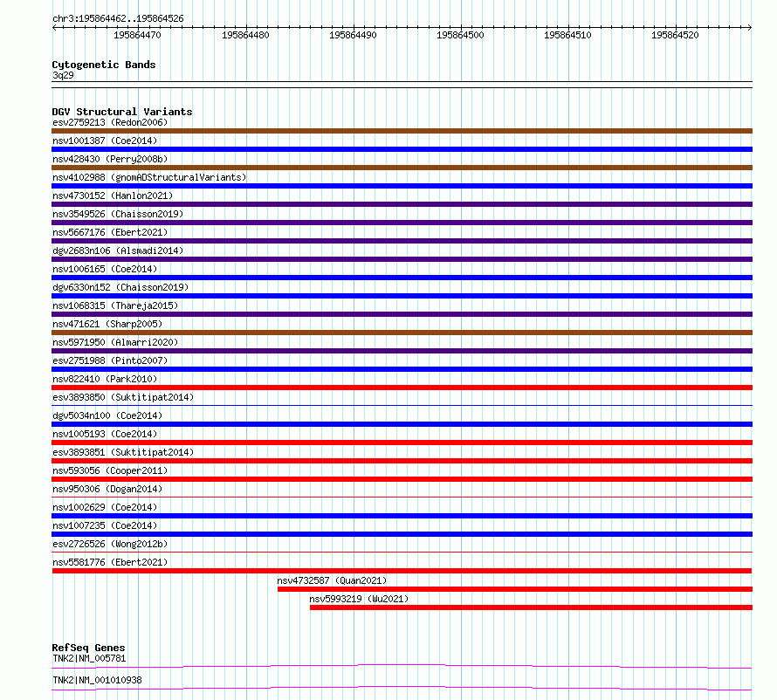Viewport: 777px width, 700px height.
Task: Select the brown bar under nsv471621 (Sharp2005)
Action: (x=402, y=333)
